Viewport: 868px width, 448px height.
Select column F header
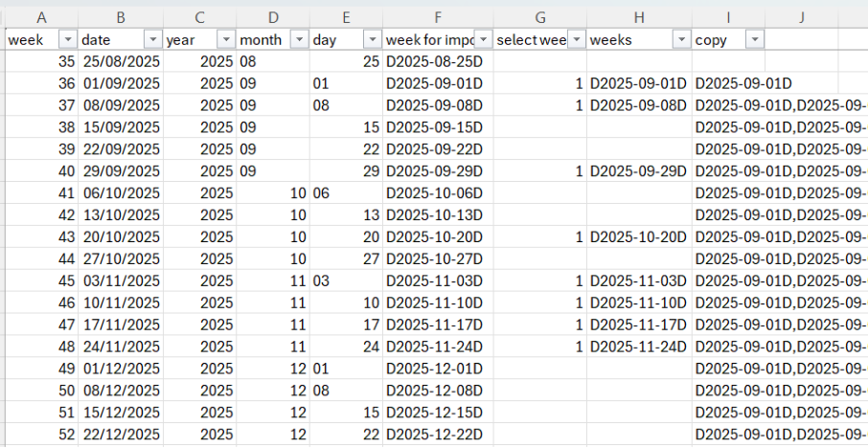pyautogui.click(x=438, y=17)
